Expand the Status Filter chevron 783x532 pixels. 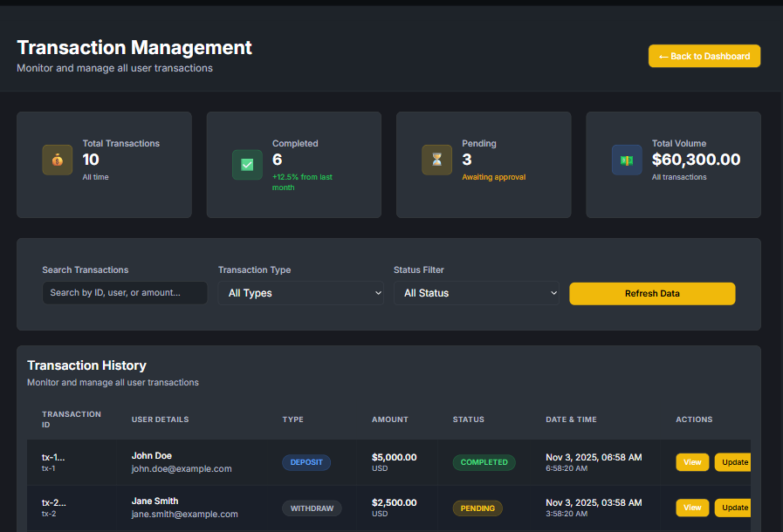pos(553,293)
